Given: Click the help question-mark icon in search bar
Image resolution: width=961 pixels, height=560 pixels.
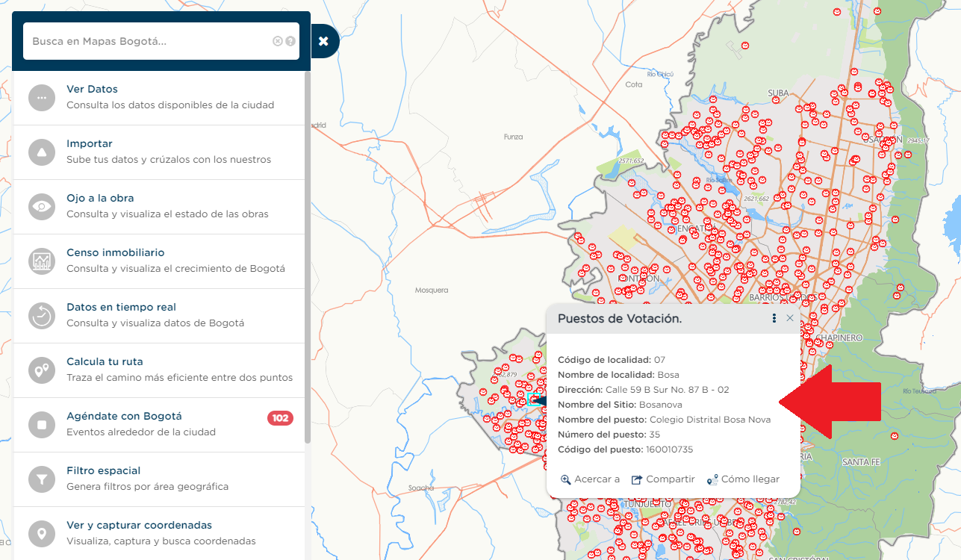Looking at the screenshot, I should [x=290, y=41].
